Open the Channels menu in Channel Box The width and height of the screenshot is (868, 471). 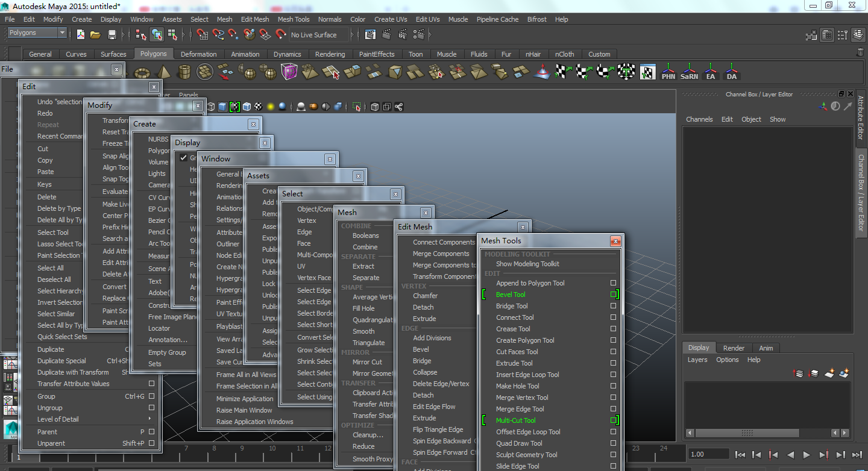coord(699,119)
